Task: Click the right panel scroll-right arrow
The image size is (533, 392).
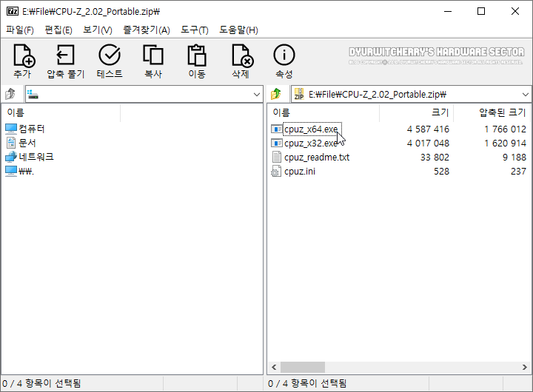Action: click(525, 367)
